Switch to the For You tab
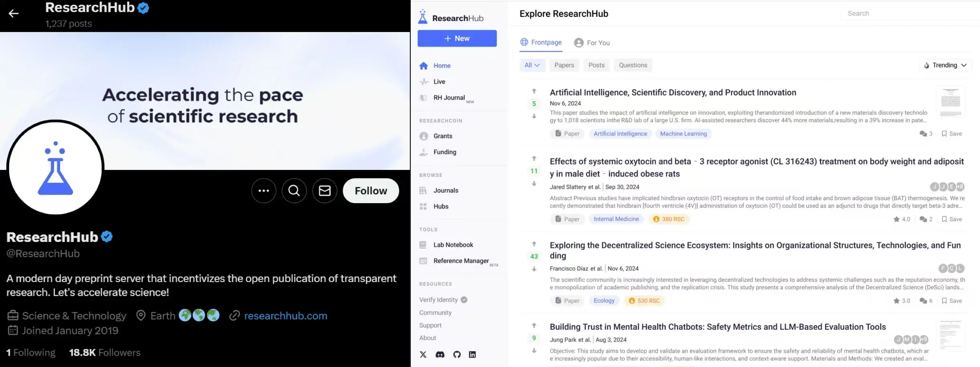 (592, 43)
